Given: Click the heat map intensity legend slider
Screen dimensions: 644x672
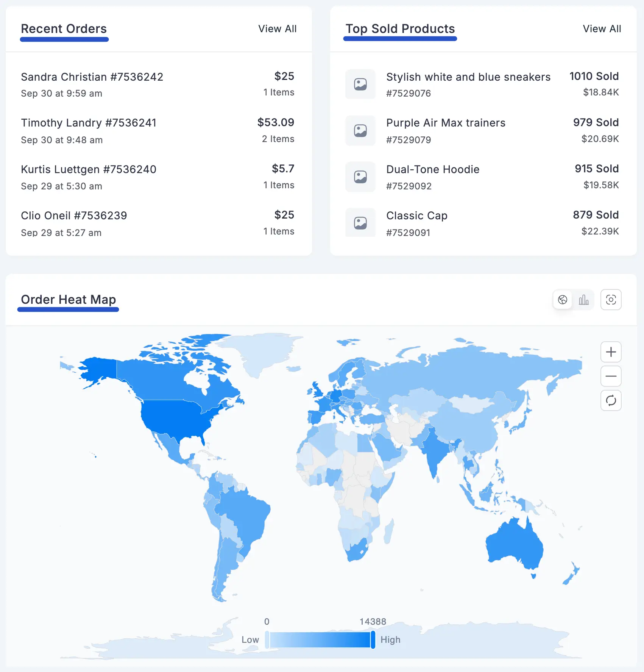Looking at the screenshot, I should point(320,639).
